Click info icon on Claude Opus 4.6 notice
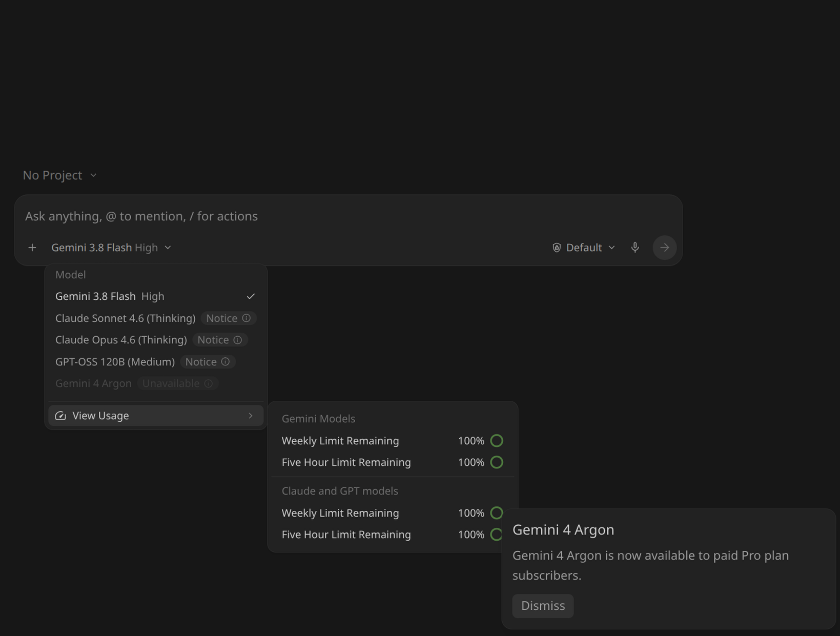Screen dimensions: 840x636 tap(238, 340)
